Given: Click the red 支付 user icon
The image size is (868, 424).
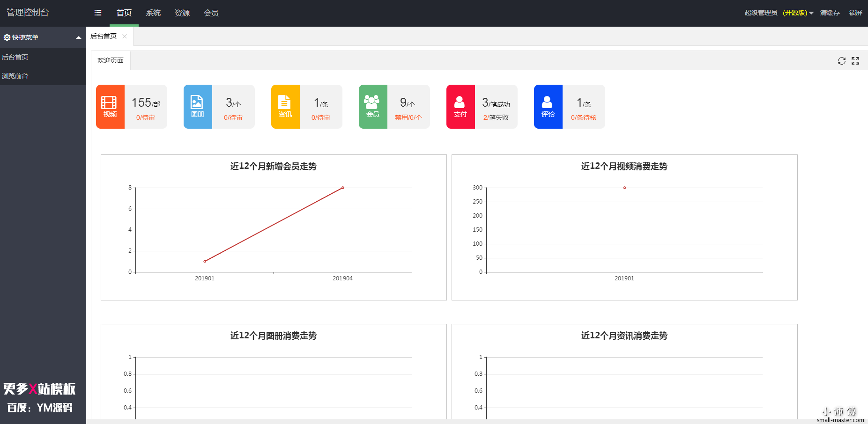Looking at the screenshot, I should point(460,102).
